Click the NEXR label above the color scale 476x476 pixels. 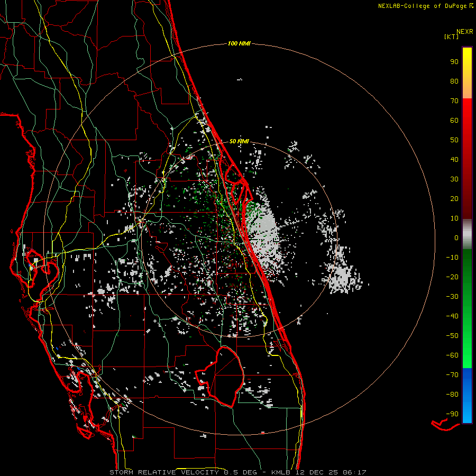[464, 31]
